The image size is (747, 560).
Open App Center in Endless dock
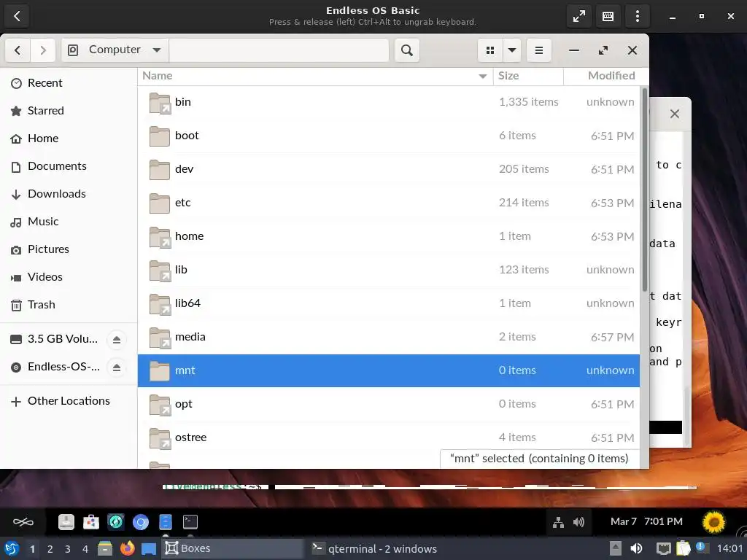[91, 522]
